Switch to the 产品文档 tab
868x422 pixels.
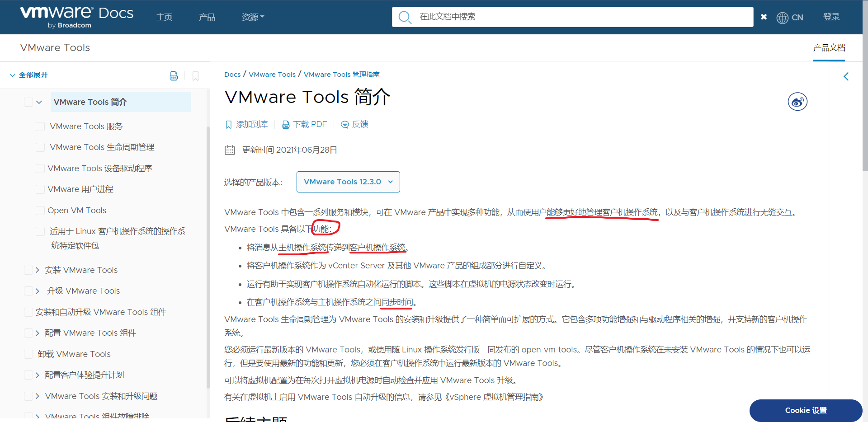(x=829, y=48)
